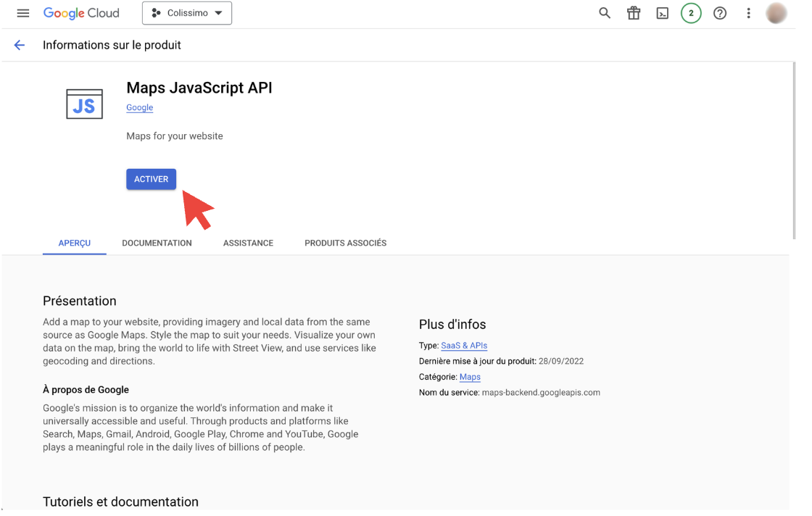Click the search magnifier icon

pyautogui.click(x=605, y=13)
